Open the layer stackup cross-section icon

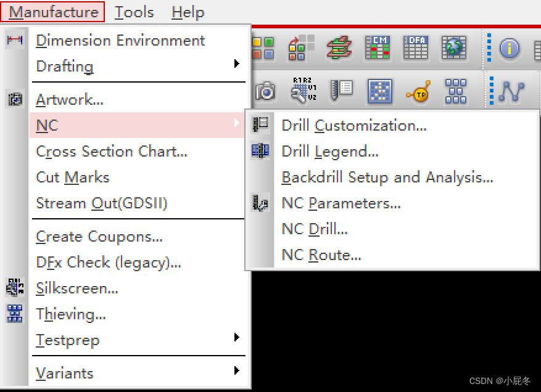(339, 47)
